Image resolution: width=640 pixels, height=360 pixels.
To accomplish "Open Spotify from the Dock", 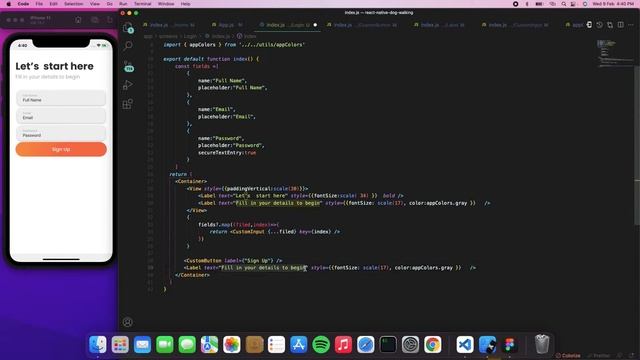I will coord(321,344).
